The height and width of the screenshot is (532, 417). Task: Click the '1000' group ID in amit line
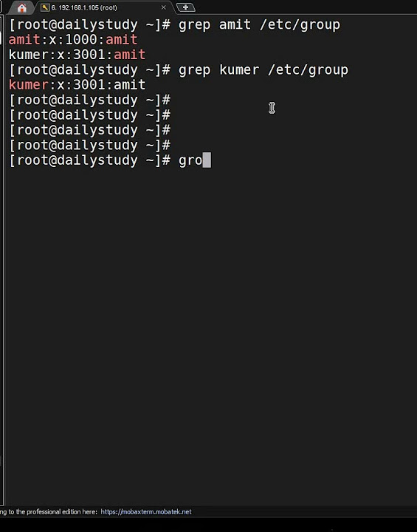pyautogui.click(x=81, y=40)
